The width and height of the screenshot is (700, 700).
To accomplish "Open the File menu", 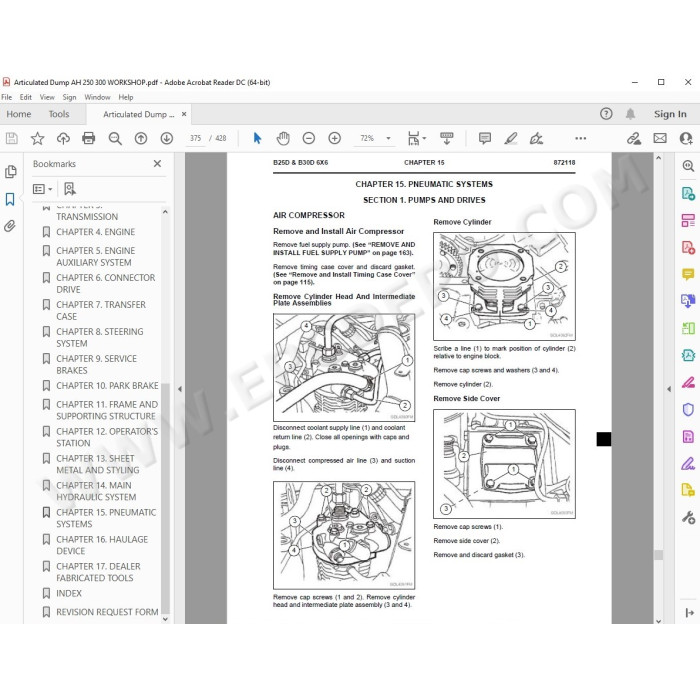I will pos(7,97).
